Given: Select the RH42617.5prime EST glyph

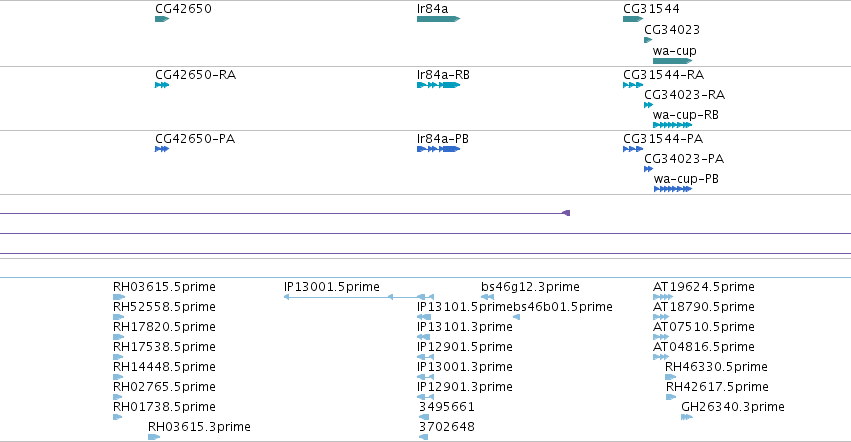Looking at the screenshot, I should click(671, 397).
